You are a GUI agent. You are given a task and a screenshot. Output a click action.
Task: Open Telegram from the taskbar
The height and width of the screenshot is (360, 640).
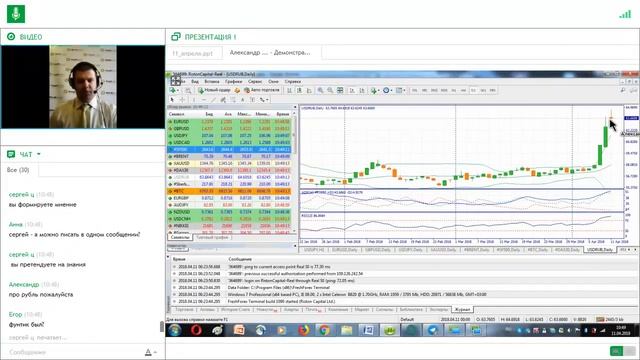click(433, 330)
